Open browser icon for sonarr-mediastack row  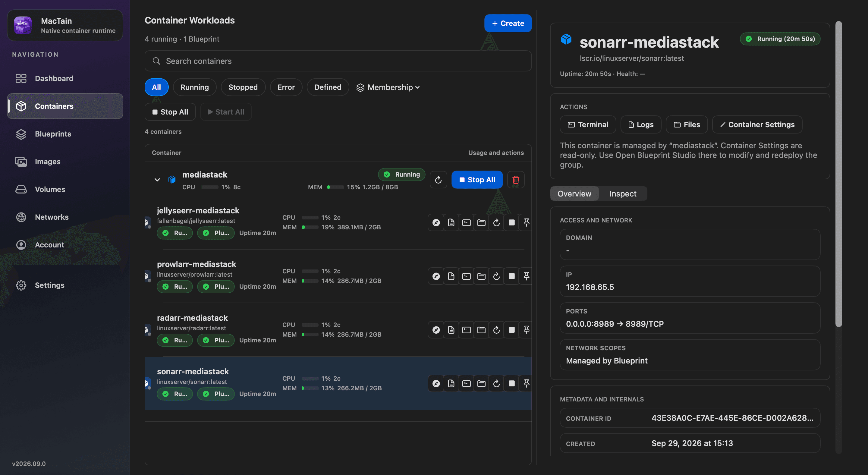coord(436,383)
